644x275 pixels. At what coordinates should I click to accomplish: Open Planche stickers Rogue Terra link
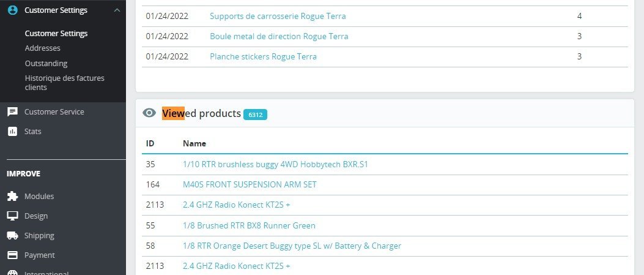(x=263, y=57)
